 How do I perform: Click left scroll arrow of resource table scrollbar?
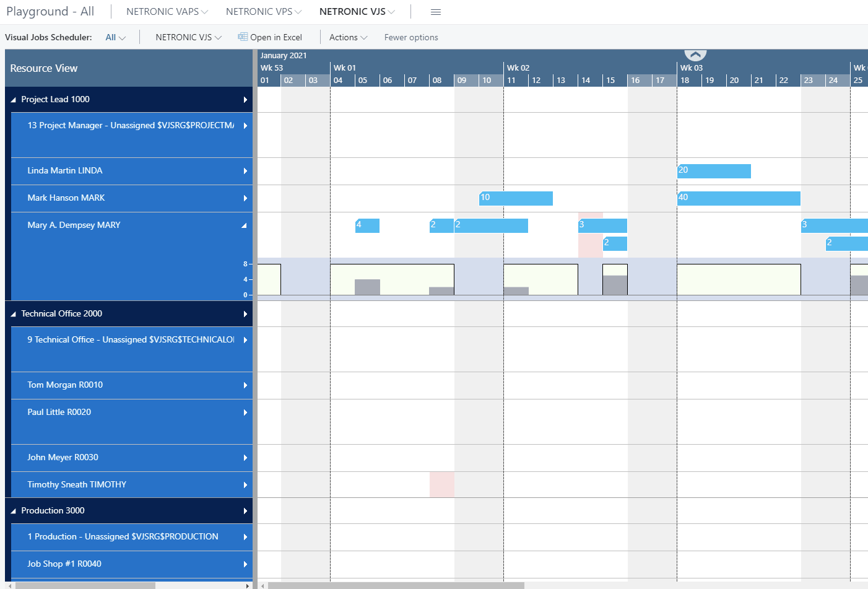(9, 585)
